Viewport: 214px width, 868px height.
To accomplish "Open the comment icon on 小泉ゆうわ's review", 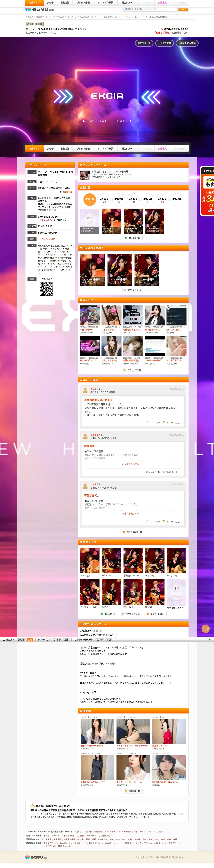I will [x=164, y=472].
